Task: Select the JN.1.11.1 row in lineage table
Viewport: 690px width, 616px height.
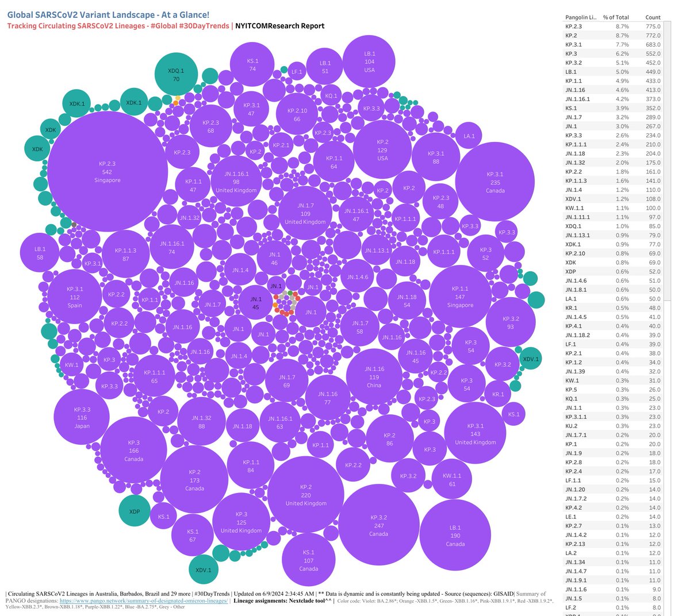Action: point(612,217)
